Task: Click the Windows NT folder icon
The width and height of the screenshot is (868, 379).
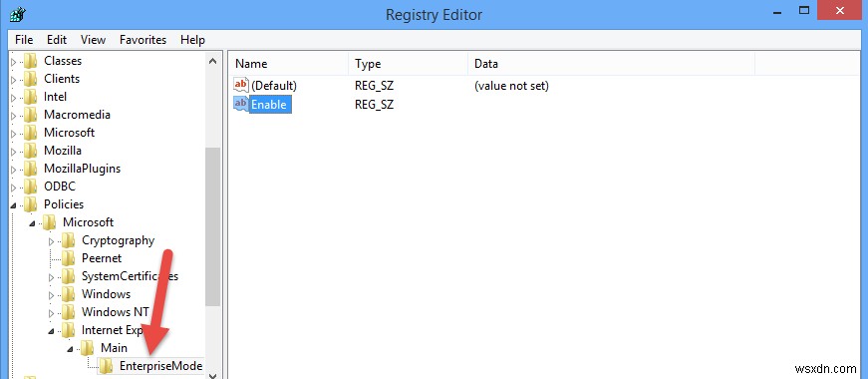Action: (68, 312)
